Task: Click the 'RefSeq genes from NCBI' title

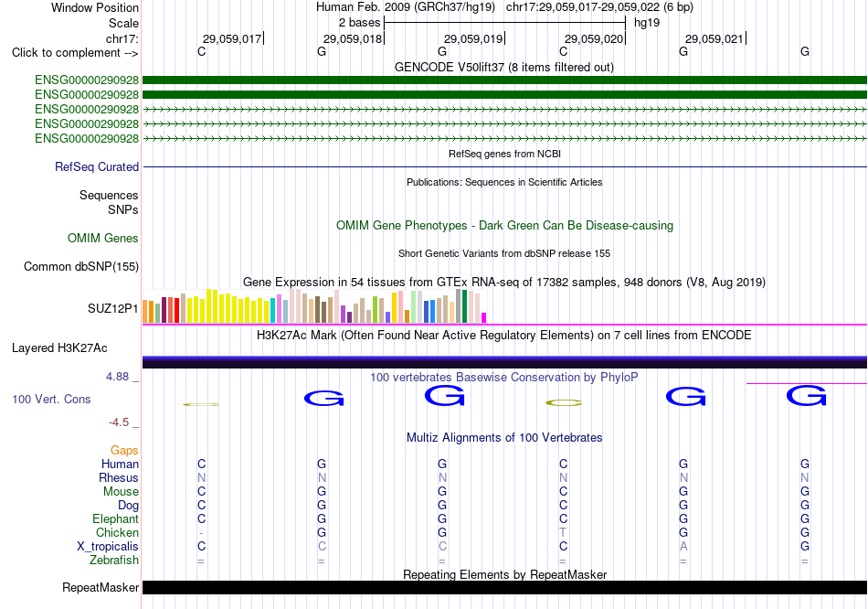Action: [504, 154]
